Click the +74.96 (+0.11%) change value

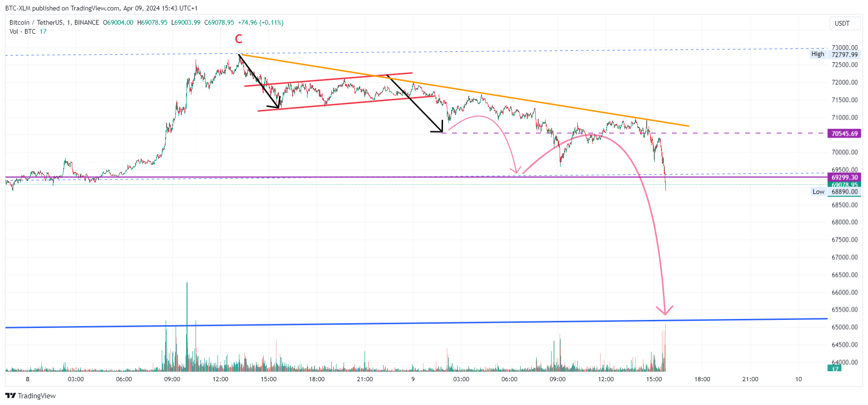[x=260, y=22]
